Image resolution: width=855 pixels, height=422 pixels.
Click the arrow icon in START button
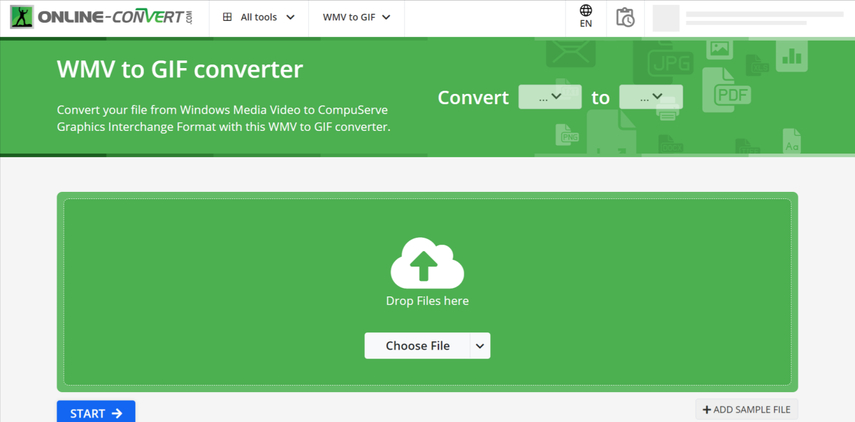click(x=117, y=413)
